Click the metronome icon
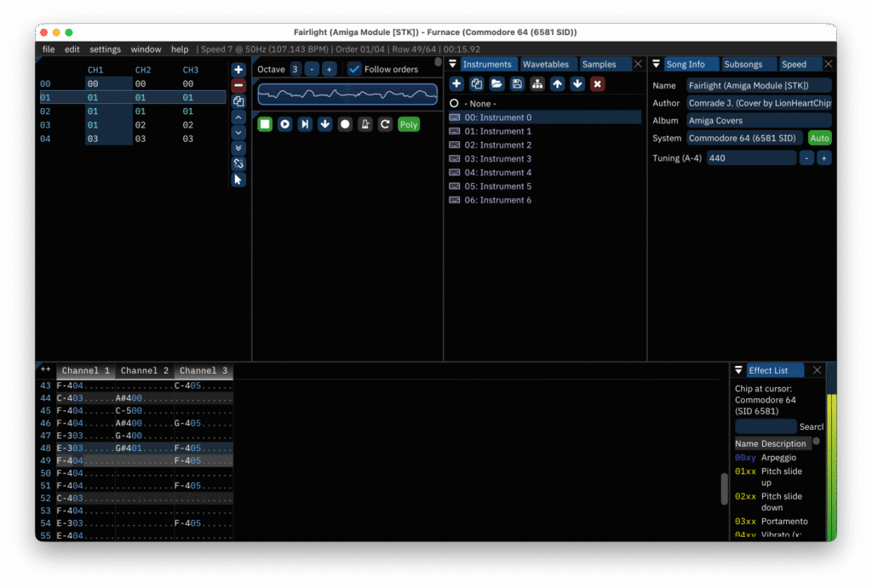 364,124
